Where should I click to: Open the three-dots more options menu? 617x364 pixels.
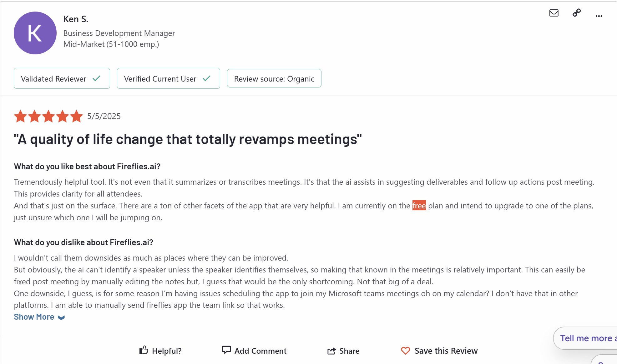(x=599, y=16)
